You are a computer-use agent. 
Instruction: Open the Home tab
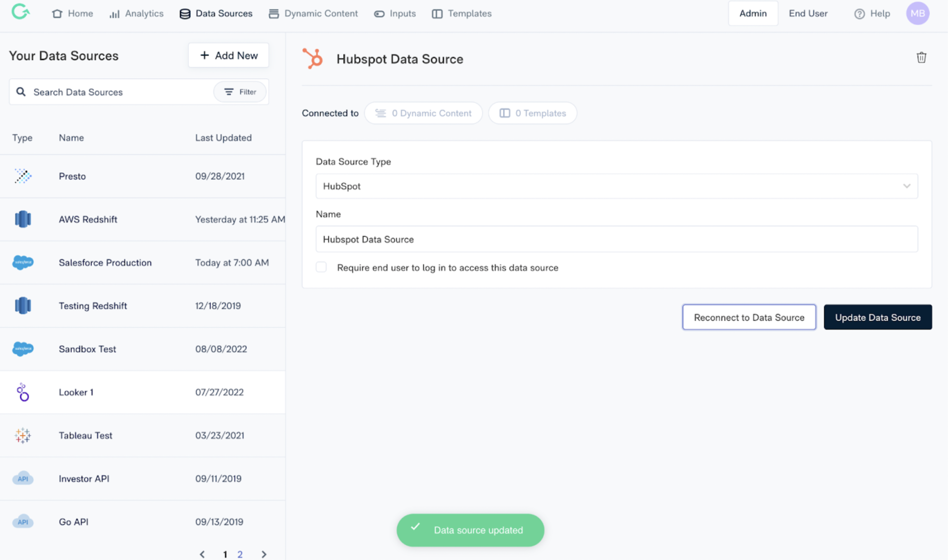click(x=72, y=14)
